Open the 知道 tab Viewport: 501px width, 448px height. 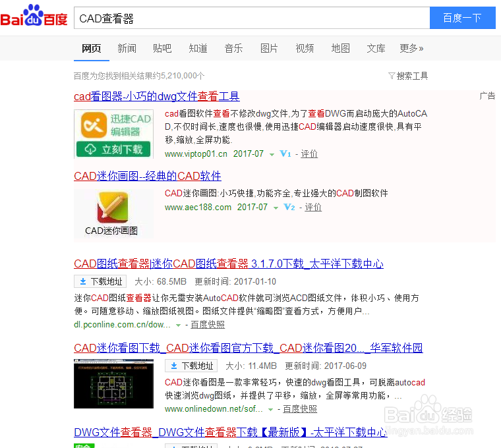coord(198,48)
